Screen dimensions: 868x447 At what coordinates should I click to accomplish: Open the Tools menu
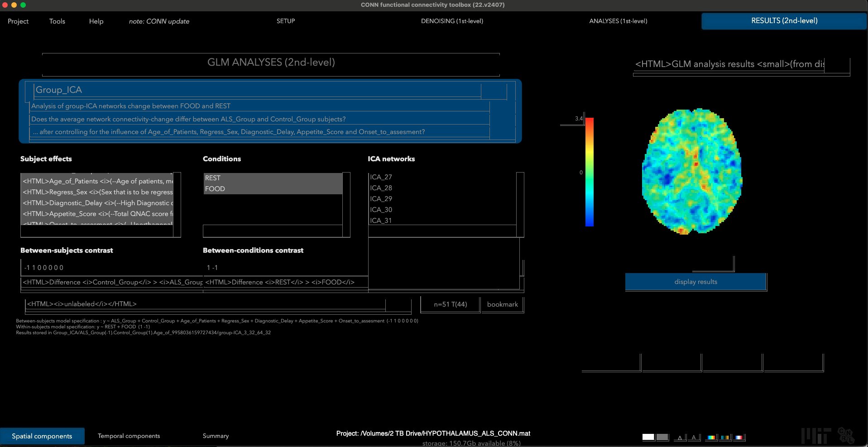pos(57,21)
